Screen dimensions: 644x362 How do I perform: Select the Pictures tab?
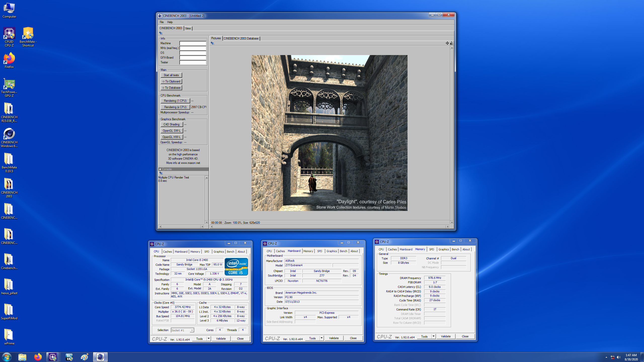coord(216,38)
